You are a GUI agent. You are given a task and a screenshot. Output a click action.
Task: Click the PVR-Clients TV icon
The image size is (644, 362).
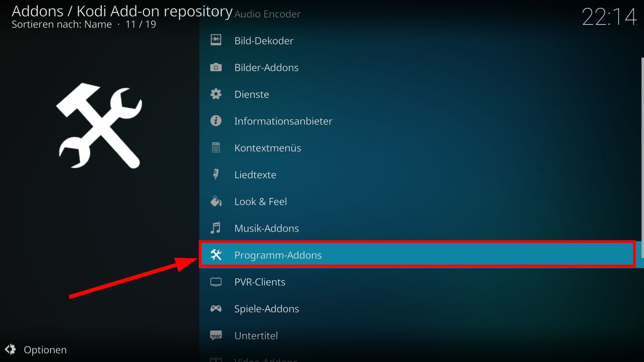[x=216, y=282]
